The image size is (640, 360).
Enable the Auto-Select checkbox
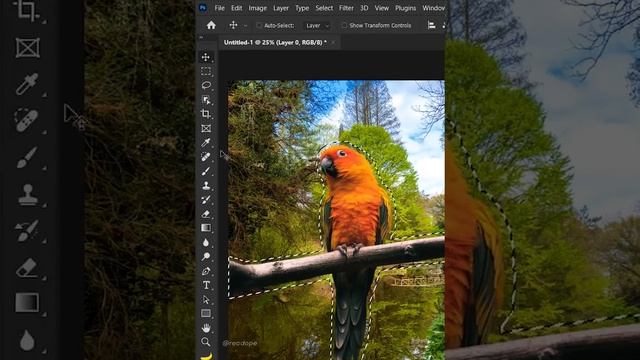[x=259, y=25]
